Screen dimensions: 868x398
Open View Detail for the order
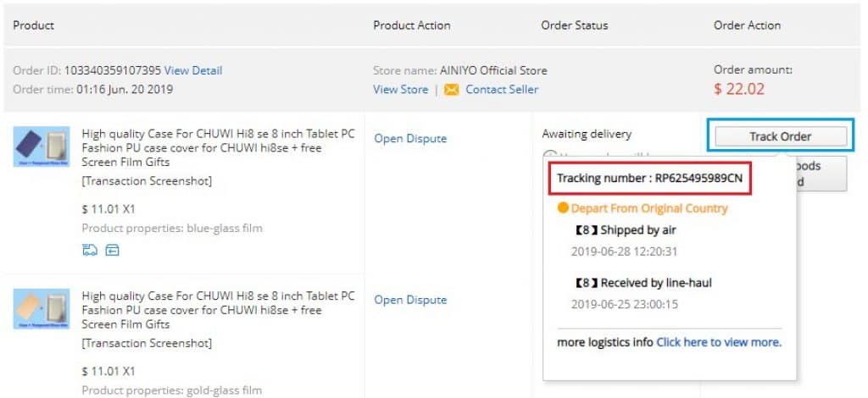pyautogui.click(x=193, y=70)
